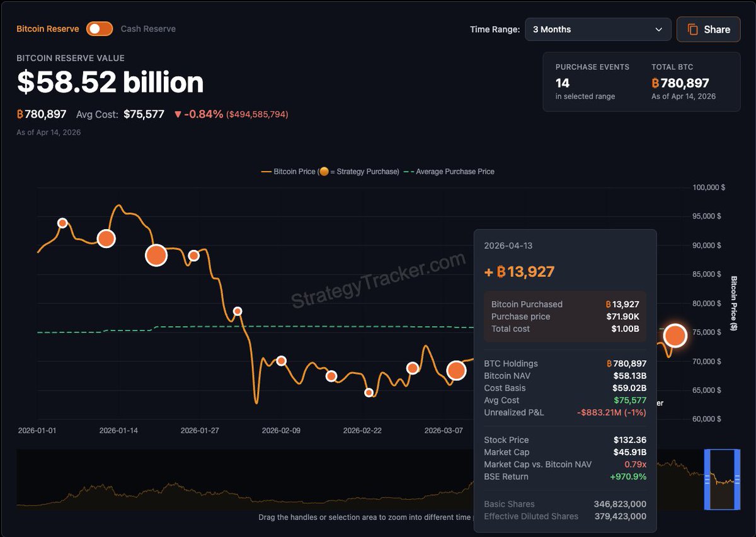Click the large purchase marker near 2026-01-14

coord(106,238)
